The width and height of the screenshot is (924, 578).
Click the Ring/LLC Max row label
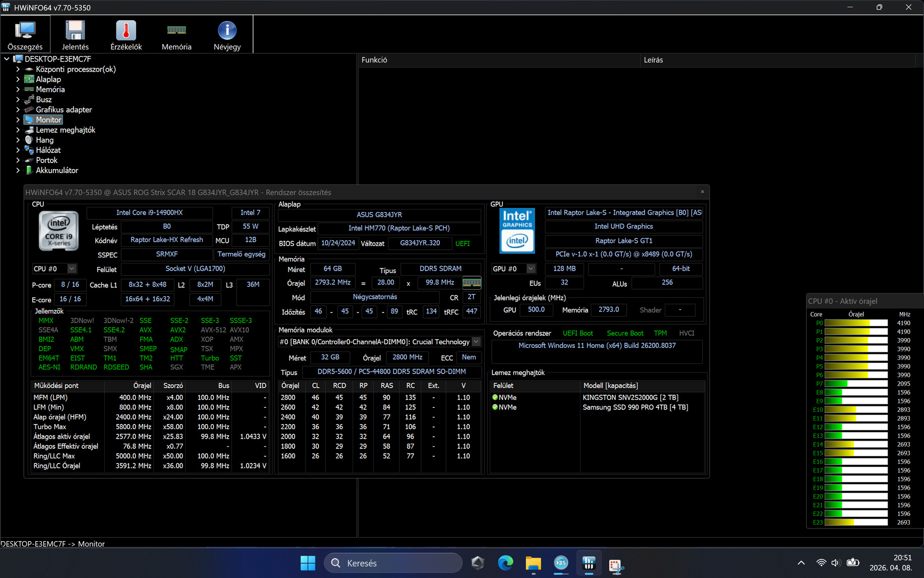[54, 456]
